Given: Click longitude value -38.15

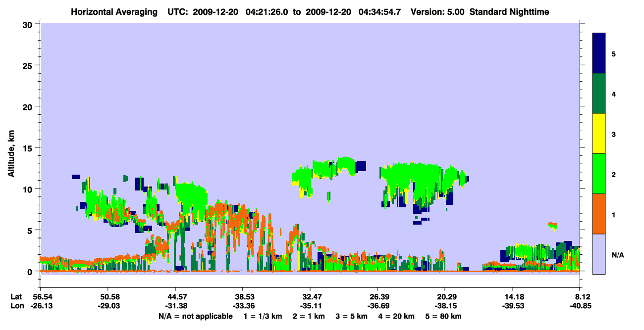Looking at the screenshot, I should pos(445,306).
